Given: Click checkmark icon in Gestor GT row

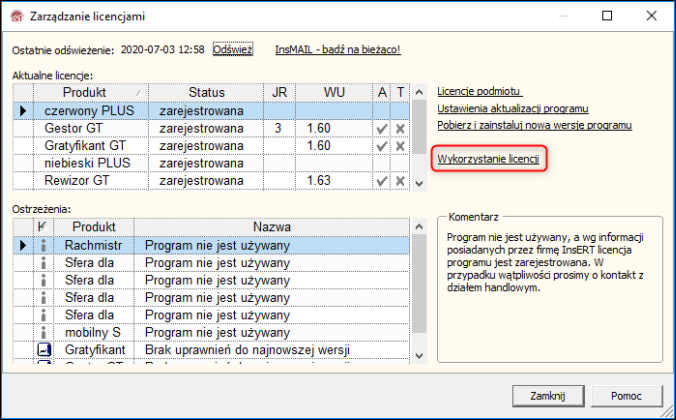Looking at the screenshot, I should click(x=382, y=129).
